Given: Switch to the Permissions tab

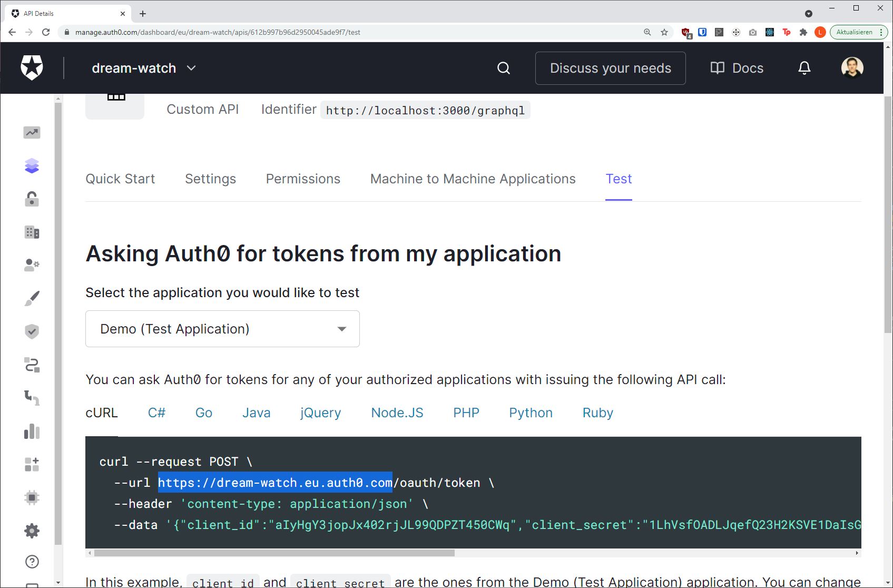Looking at the screenshot, I should (x=303, y=179).
